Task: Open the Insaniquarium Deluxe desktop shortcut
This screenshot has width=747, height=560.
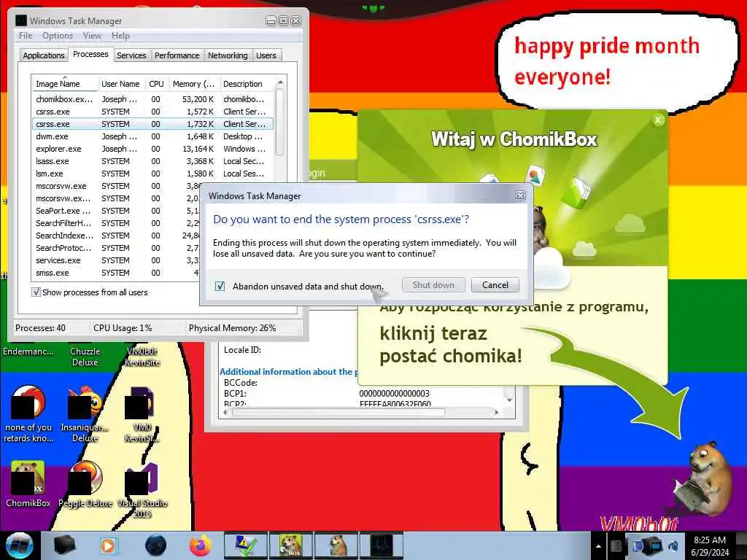Action: point(85,414)
